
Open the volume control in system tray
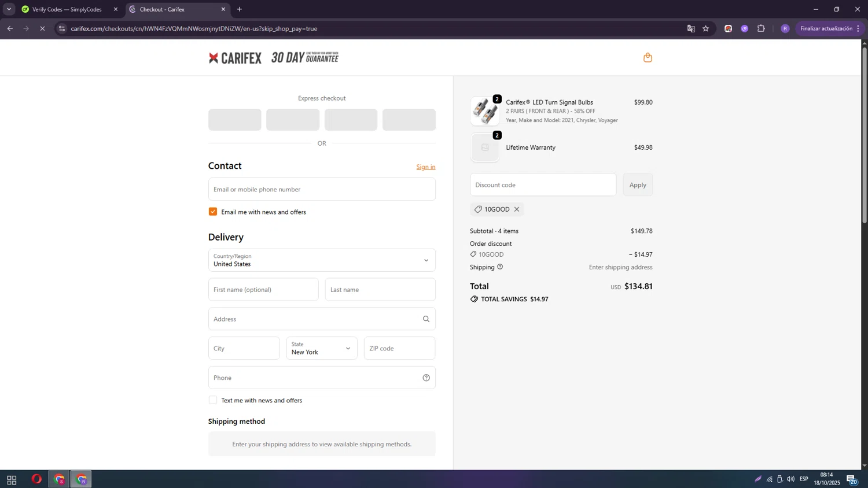[790, 479]
